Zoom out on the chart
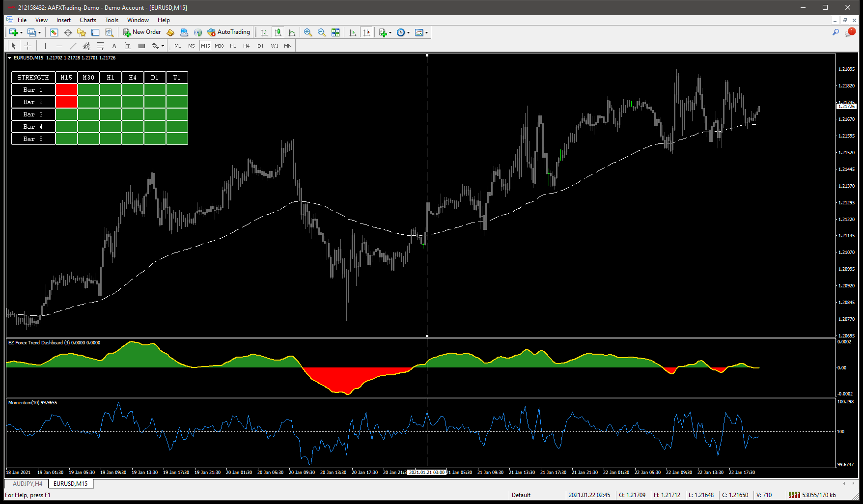The width and height of the screenshot is (863, 504). [322, 32]
